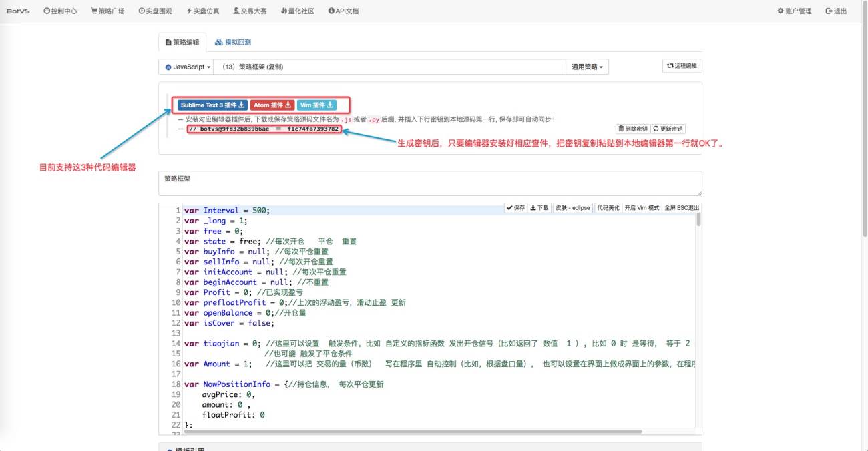Click code line 'var free = 0;'
This screenshot has height=451, width=868.
point(214,231)
